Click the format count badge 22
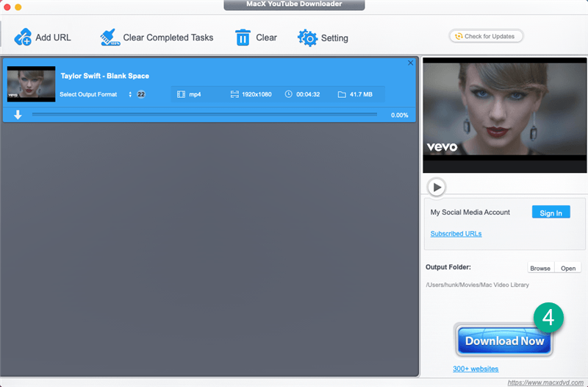 [141, 94]
